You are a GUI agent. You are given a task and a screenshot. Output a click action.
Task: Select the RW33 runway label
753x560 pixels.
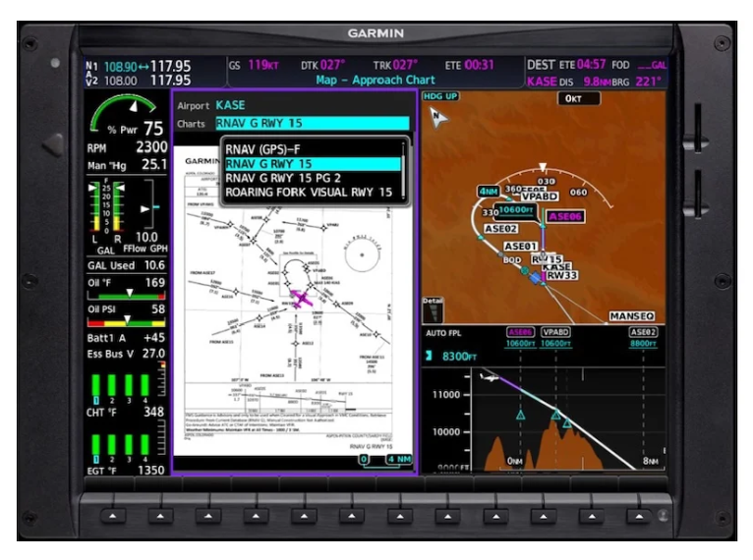562,275
